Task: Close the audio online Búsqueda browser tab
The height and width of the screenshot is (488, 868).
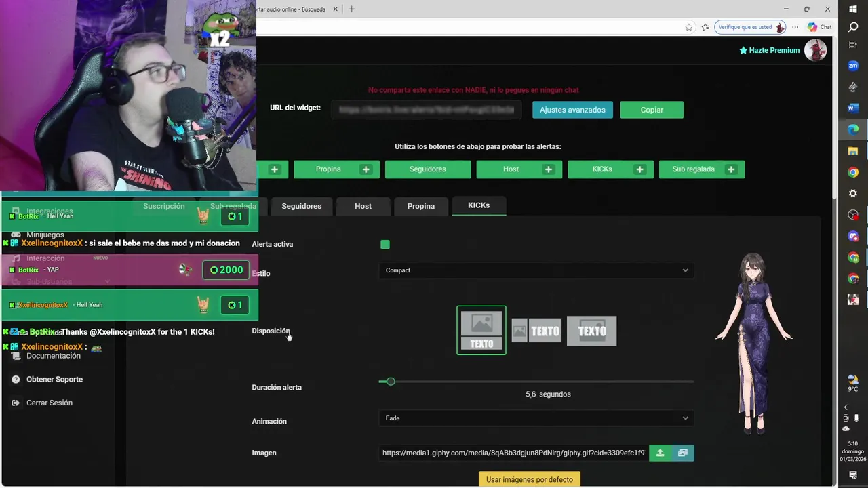Action: pyautogui.click(x=335, y=9)
